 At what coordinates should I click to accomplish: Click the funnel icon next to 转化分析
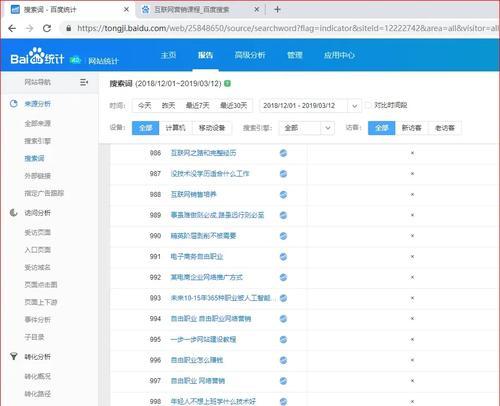tap(13, 356)
